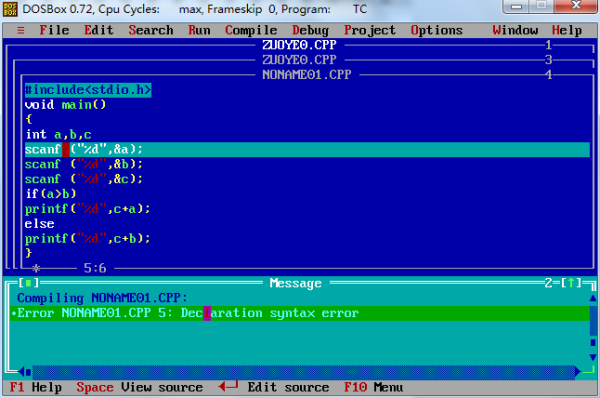600x398 pixels.
Task: Place cursor on the 'else' line
Action: [39, 223]
